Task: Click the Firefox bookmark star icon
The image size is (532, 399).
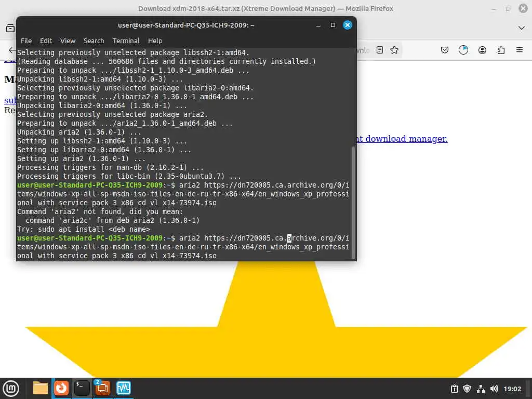Action: [x=394, y=50]
